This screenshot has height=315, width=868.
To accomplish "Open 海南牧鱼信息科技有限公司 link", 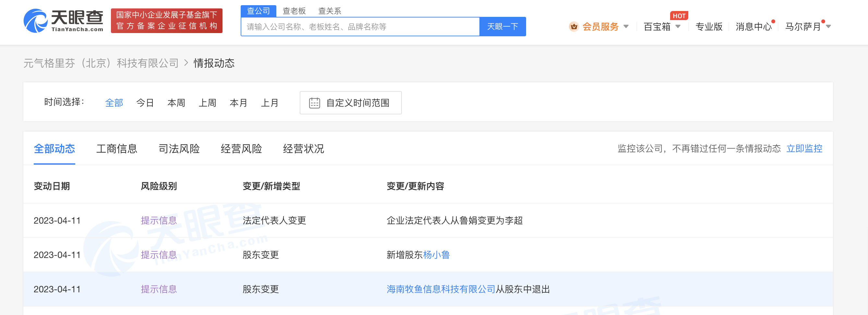I will (x=441, y=289).
